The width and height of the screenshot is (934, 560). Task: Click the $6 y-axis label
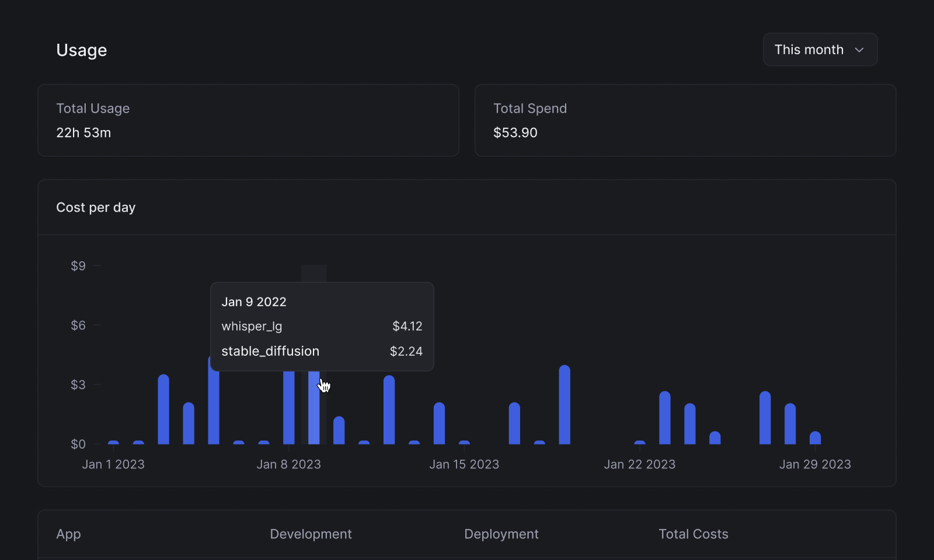tap(78, 325)
